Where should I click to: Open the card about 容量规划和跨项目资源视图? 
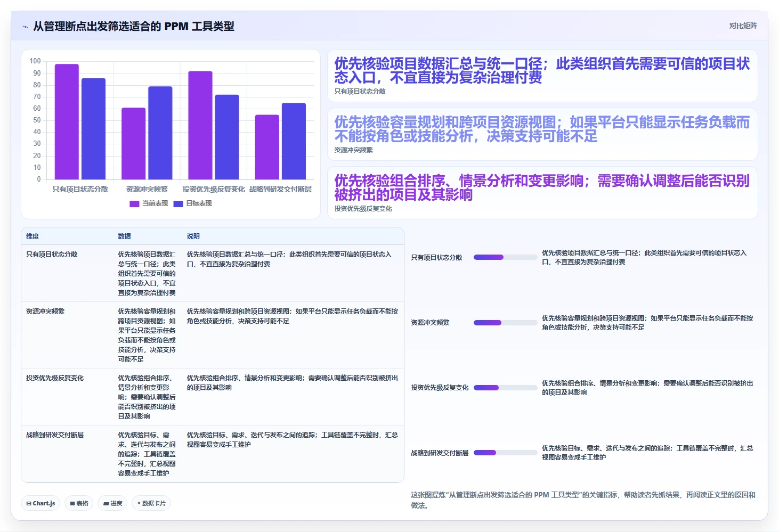(x=542, y=134)
